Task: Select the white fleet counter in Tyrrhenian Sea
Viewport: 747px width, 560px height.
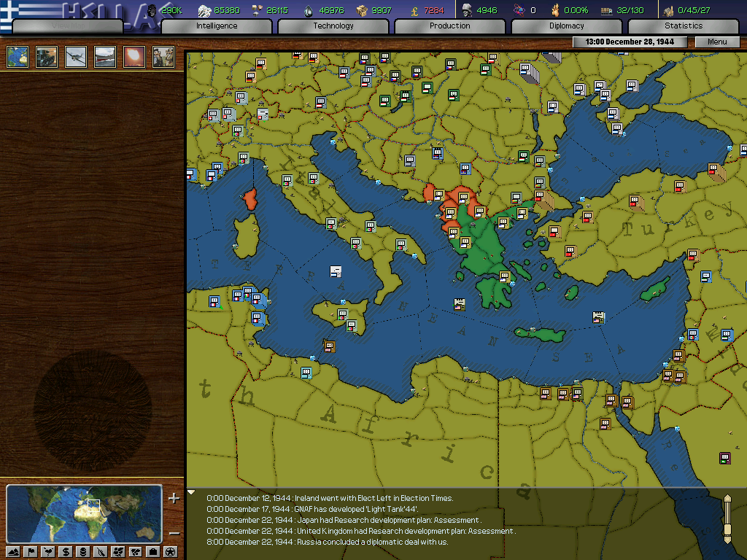Action: [336, 271]
